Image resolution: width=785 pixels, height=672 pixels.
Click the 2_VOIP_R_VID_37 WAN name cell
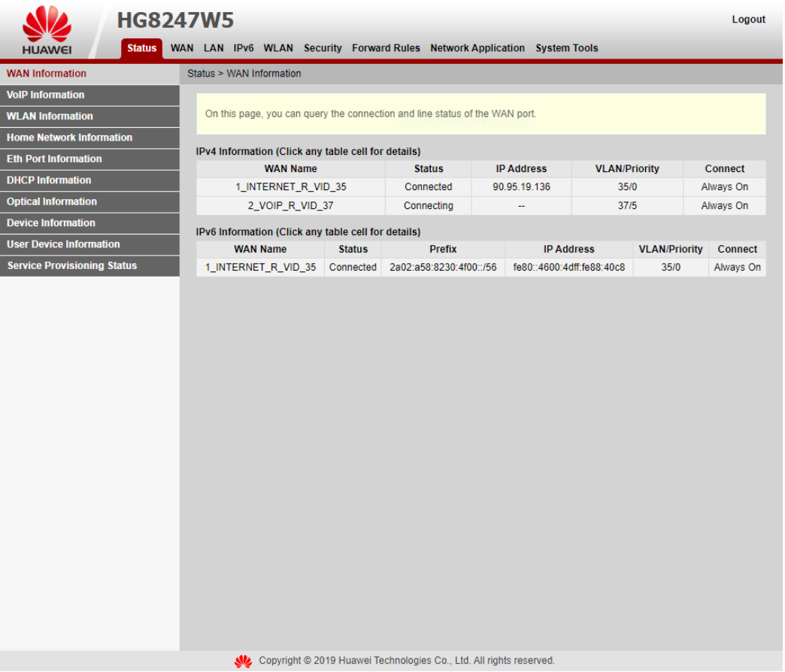coord(290,206)
